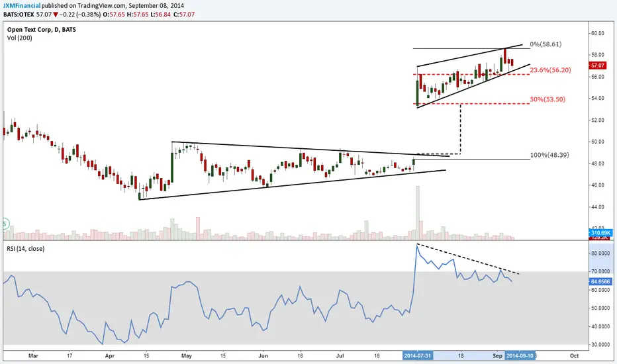Click the Jun label on time axis

point(263,356)
